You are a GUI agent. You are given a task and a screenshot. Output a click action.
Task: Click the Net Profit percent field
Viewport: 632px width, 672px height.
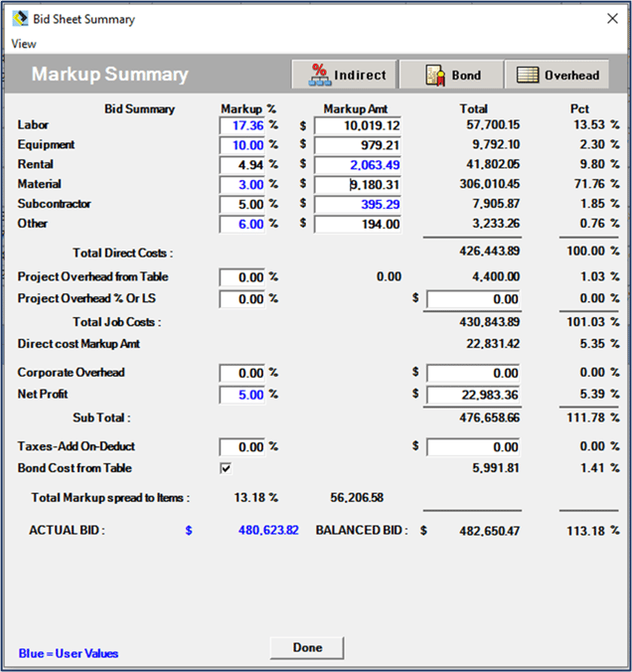coord(242,395)
